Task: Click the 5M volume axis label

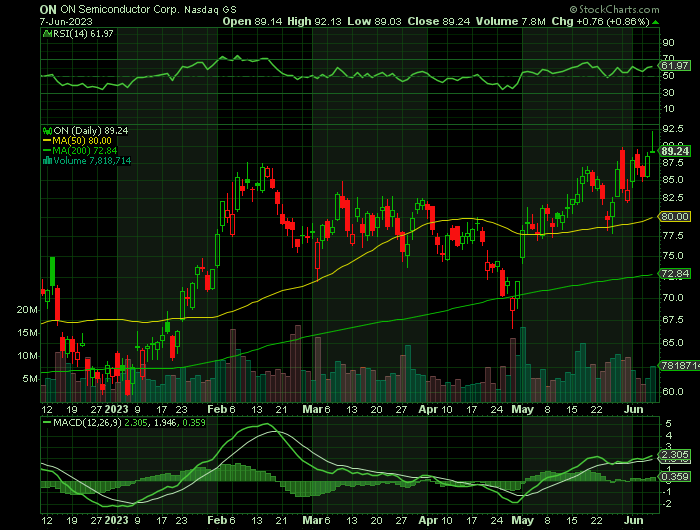Action: click(x=29, y=379)
